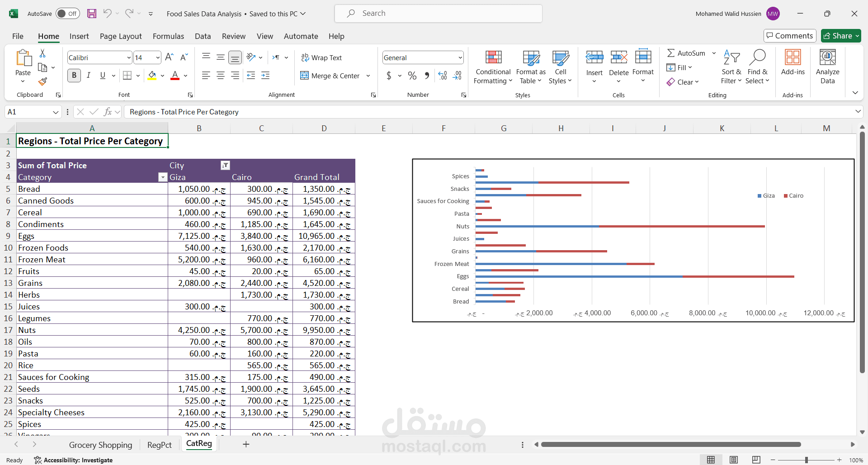Click in the Search box
The image size is (868, 465).
tap(438, 14)
